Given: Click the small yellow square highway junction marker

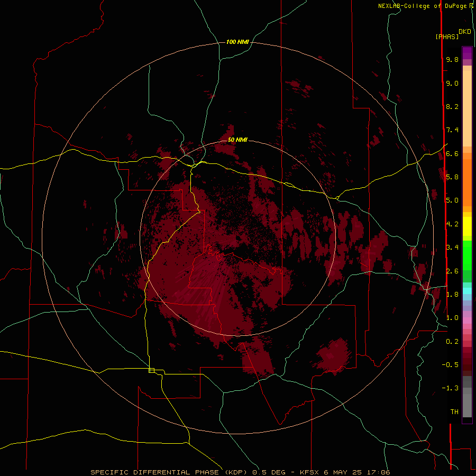Looking at the screenshot, I should click(x=151, y=370).
